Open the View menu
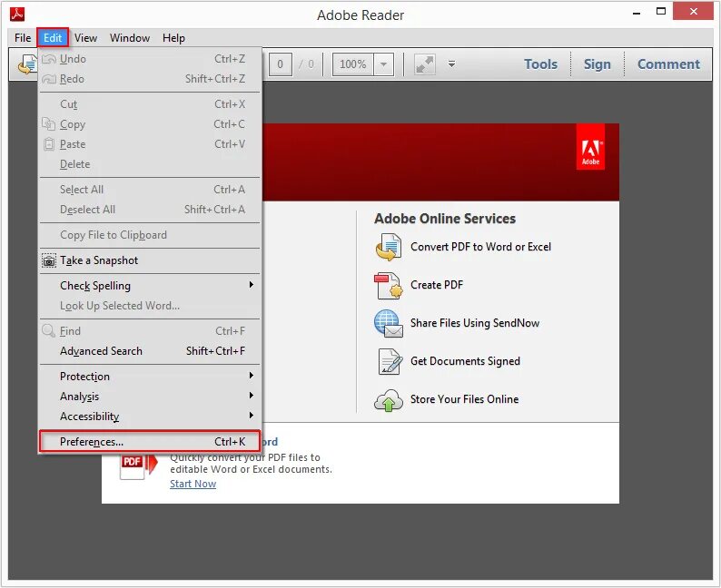This screenshot has width=721, height=588. pyautogui.click(x=85, y=38)
